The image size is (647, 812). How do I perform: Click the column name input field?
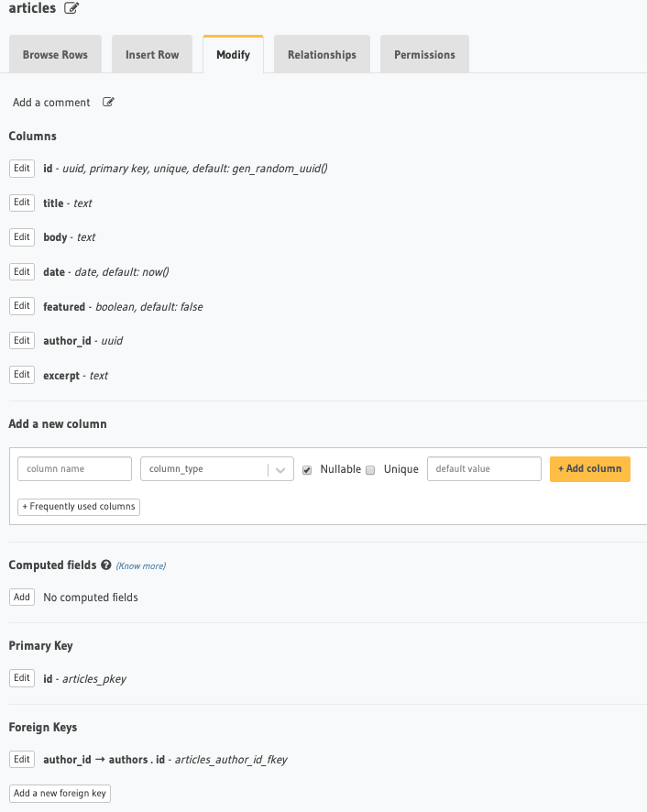coord(74,468)
